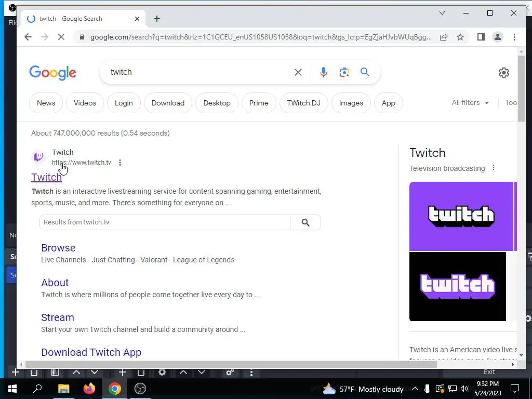Open the Download Twitch App link
Viewport: 532px width, 399px height.
91,352
